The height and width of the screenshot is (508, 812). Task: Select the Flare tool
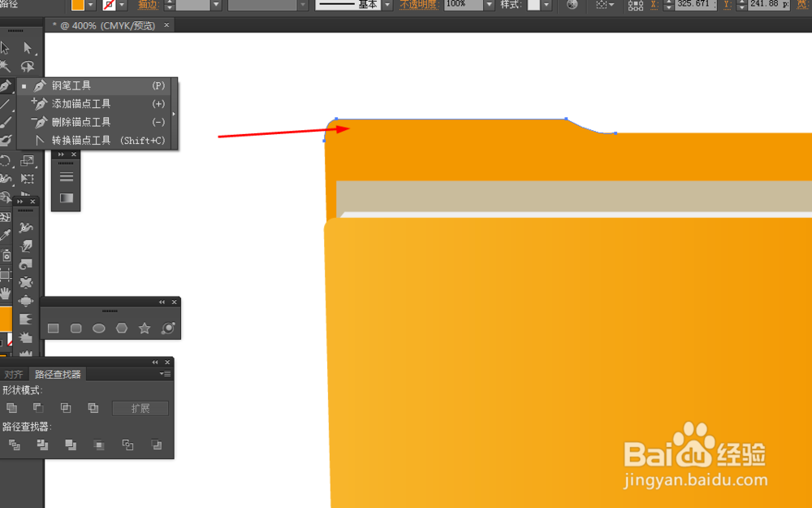coord(168,328)
